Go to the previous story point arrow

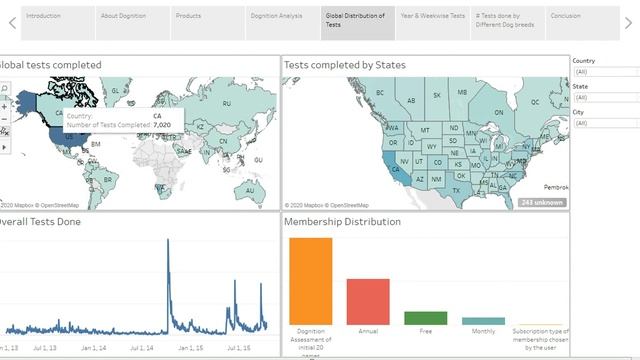12,23
